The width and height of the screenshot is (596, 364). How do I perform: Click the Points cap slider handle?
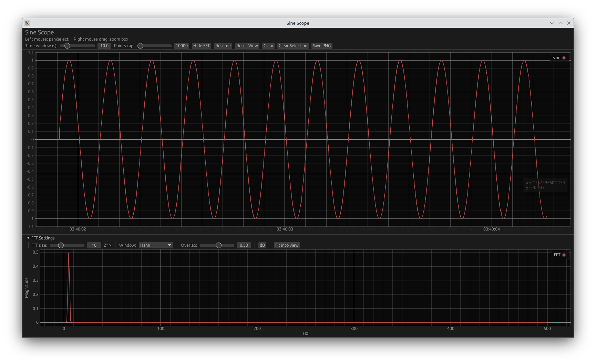(140, 45)
